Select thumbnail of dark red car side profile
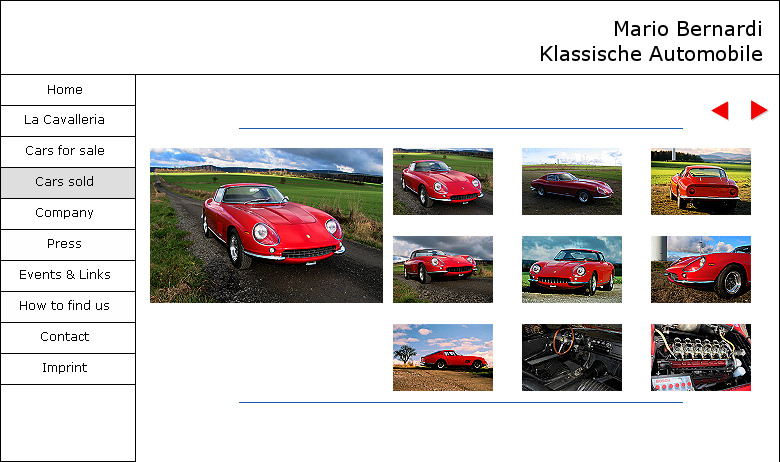Image resolution: width=780 pixels, height=462 pixels. click(572, 181)
